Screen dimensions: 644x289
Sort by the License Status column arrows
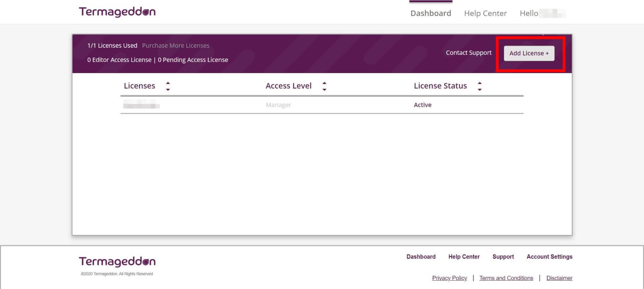tap(480, 86)
